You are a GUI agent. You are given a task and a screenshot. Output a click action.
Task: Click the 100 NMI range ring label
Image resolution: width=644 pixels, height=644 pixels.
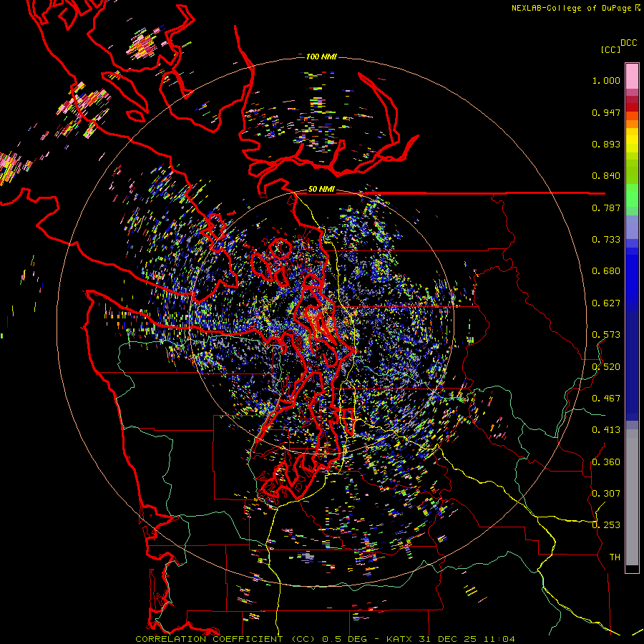321,57
